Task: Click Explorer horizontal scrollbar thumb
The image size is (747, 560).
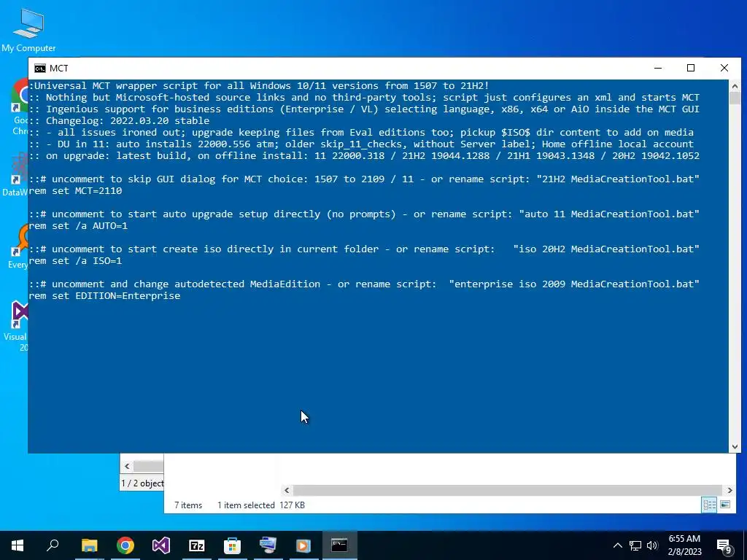Action: [x=508, y=490]
